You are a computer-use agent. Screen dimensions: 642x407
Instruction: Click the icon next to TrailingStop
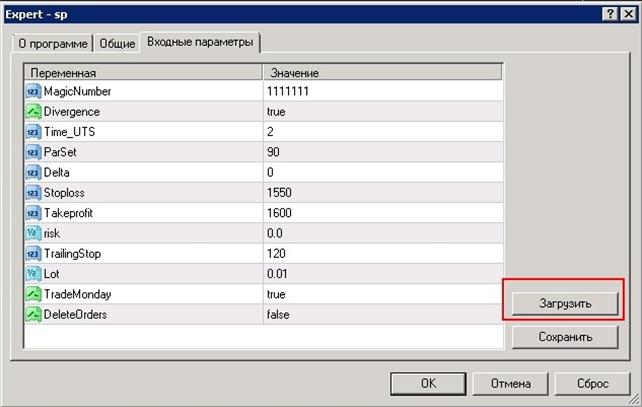(x=34, y=254)
